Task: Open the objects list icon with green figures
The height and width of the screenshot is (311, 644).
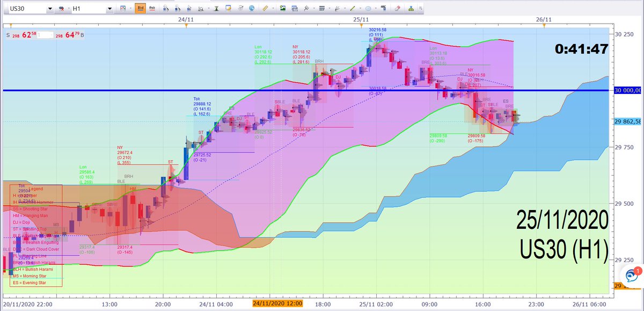Action: (x=411, y=9)
